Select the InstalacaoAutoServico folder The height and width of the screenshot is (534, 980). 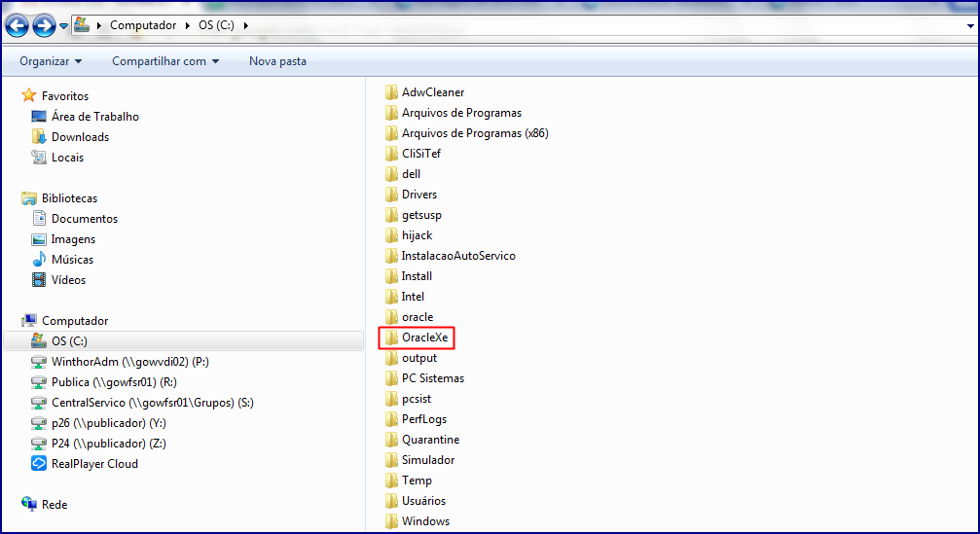point(458,256)
